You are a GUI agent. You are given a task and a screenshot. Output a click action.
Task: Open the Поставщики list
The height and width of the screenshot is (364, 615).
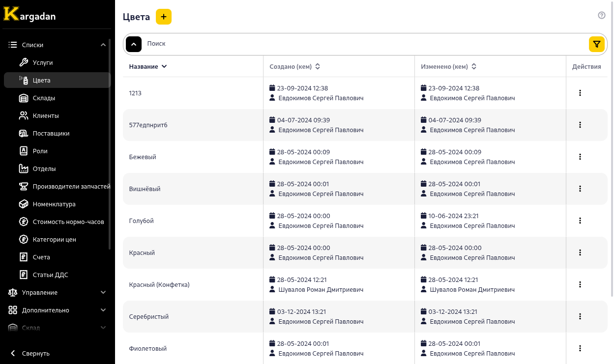point(51,134)
